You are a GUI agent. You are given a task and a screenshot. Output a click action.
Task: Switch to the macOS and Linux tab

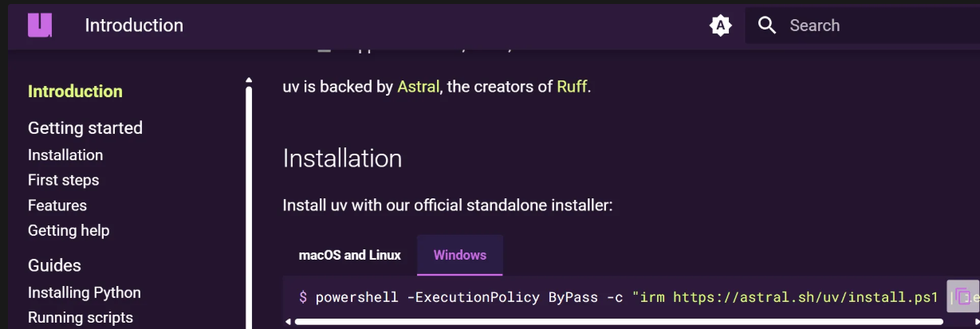point(350,255)
